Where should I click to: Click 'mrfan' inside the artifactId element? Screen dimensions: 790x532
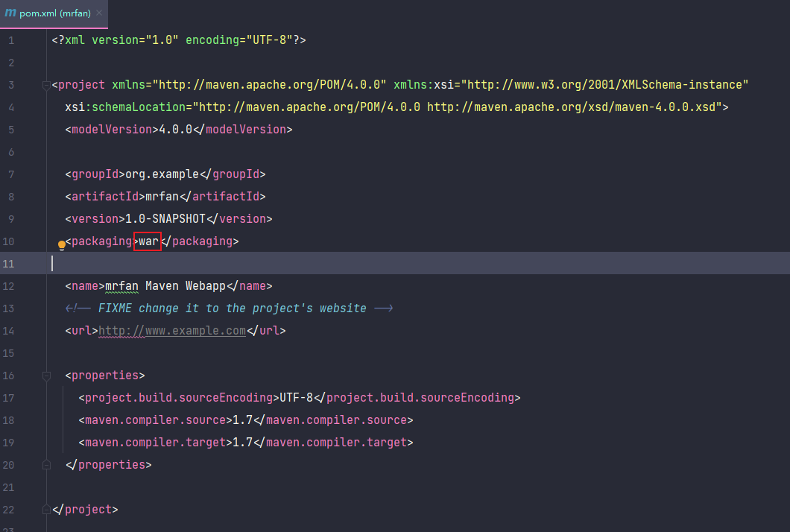162,197
